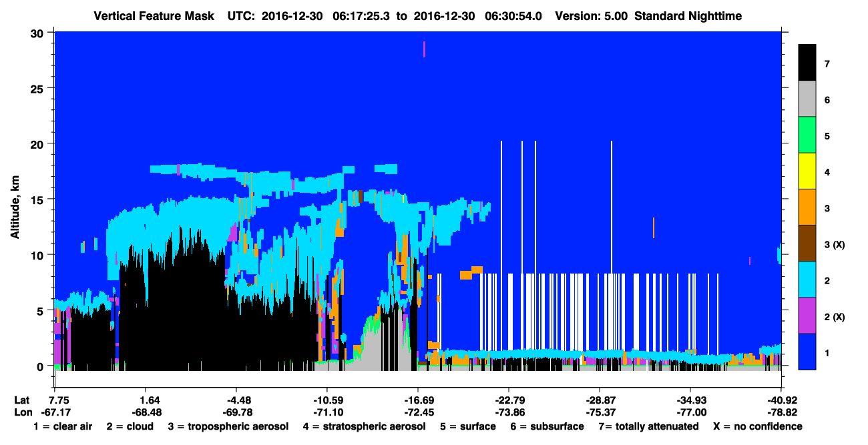Click the latitude value -16.69

[x=418, y=400]
